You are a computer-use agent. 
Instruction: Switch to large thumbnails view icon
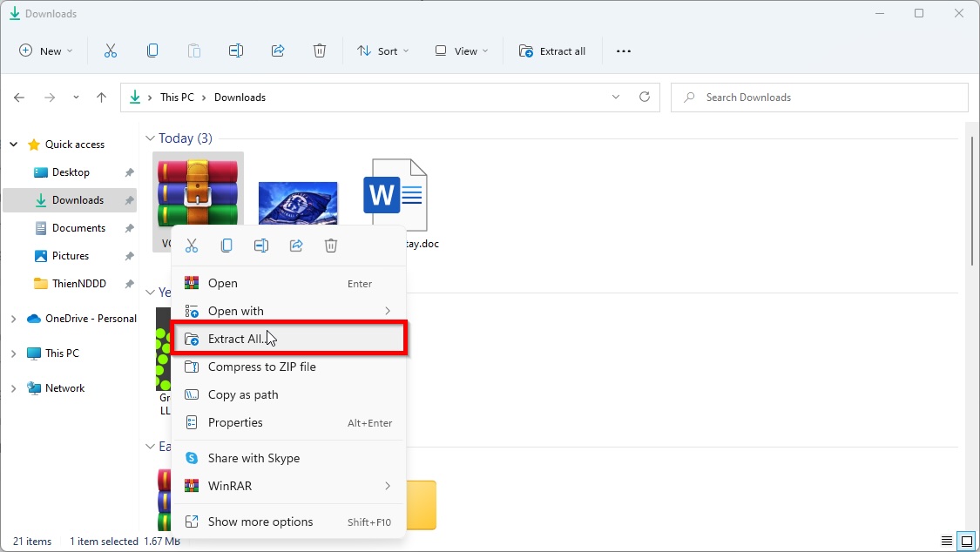pos(967,541)
